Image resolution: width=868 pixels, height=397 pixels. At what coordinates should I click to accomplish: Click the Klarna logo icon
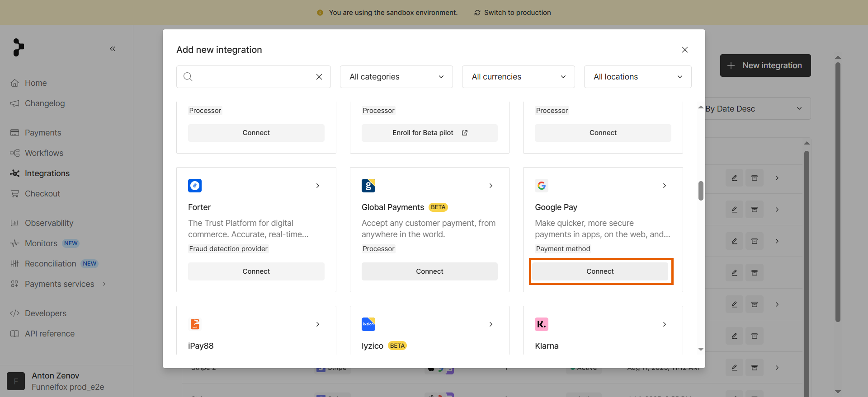pyautogui.click(x=542, y=324)
